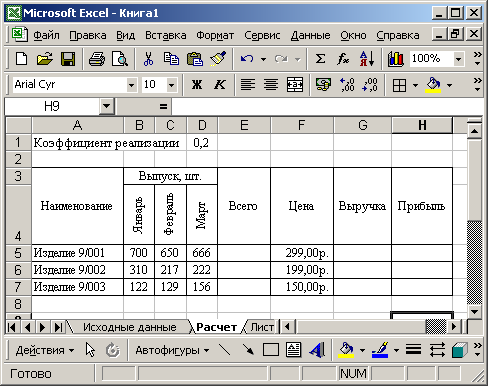Expand the Arial Cyr font name dropdown
This screenshot has width=488, height=386.
[131, 85]
